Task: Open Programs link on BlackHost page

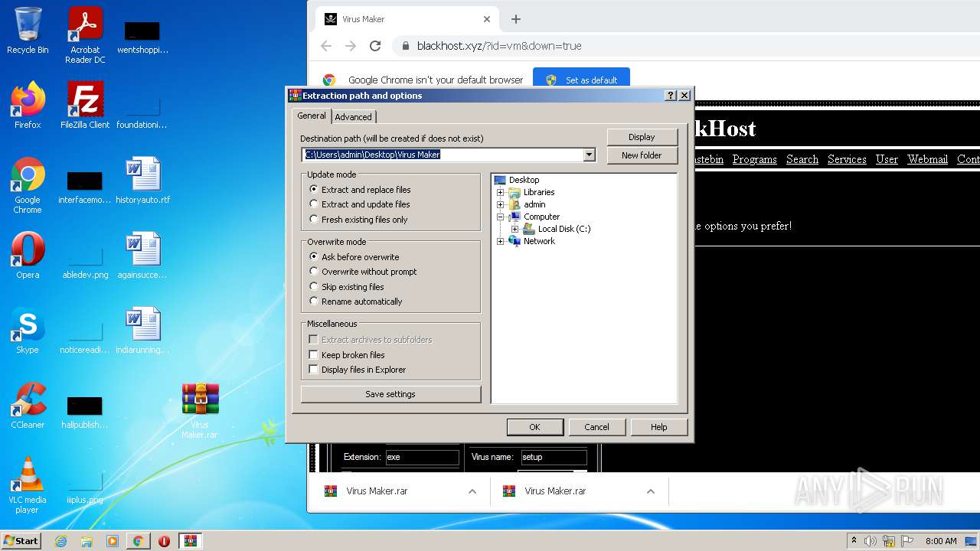Action: pyautogui.click(x=754, y=159)
